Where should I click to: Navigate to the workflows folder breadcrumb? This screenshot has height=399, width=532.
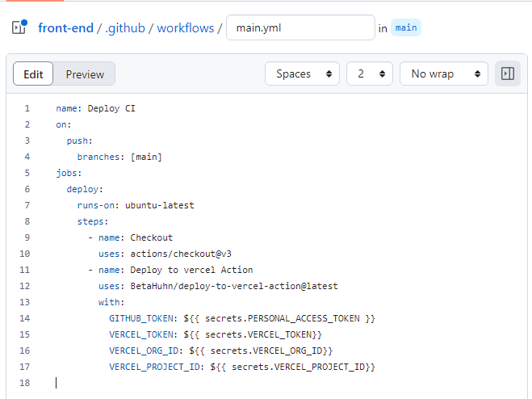tap(186, 27)
